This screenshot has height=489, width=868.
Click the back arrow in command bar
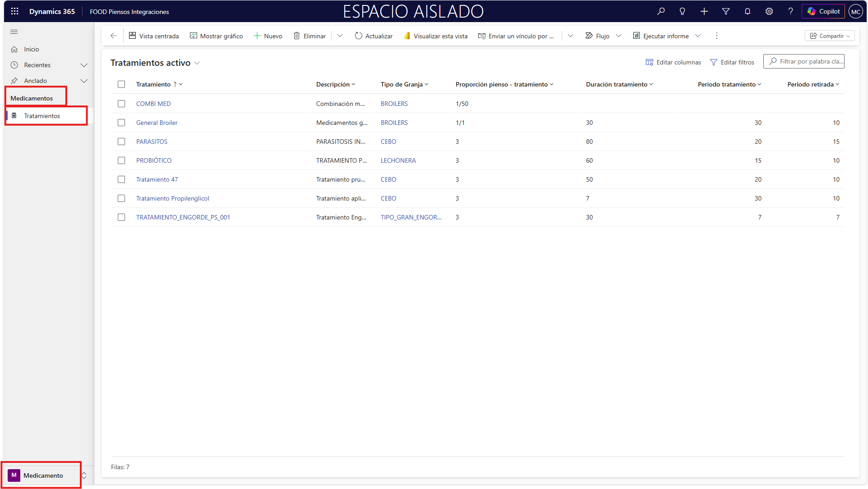pyautogui.click(x=114, y=36)
